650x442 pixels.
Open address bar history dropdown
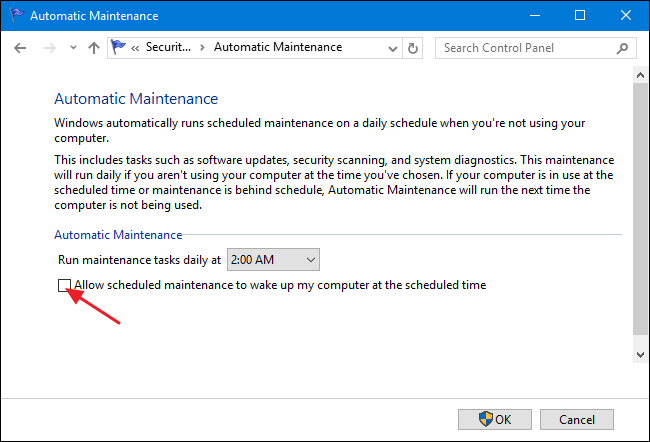pos(393,49)
